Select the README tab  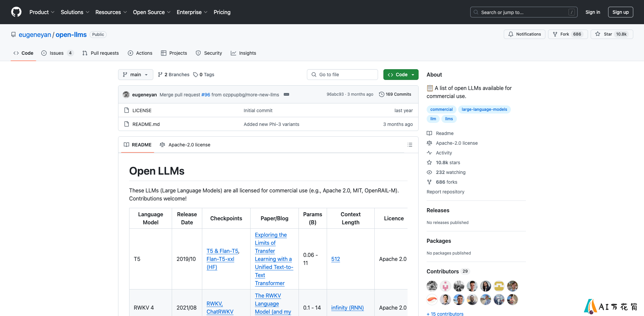pyautogui.click(x=138, y=145)
